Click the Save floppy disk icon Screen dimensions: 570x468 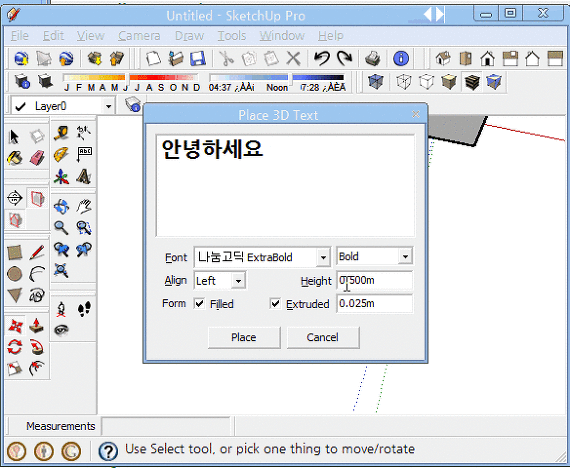point(198,58)
